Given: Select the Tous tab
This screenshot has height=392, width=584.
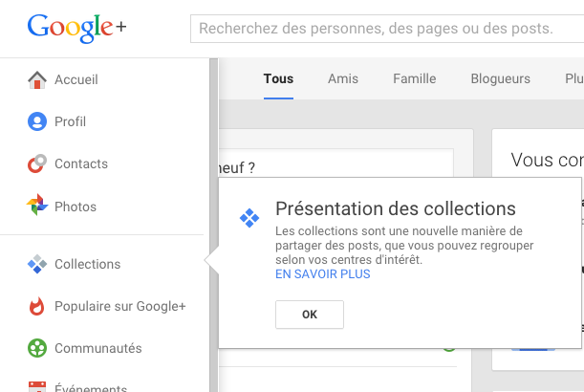Looking at the screenshot, I should click(x=278, y=78).
